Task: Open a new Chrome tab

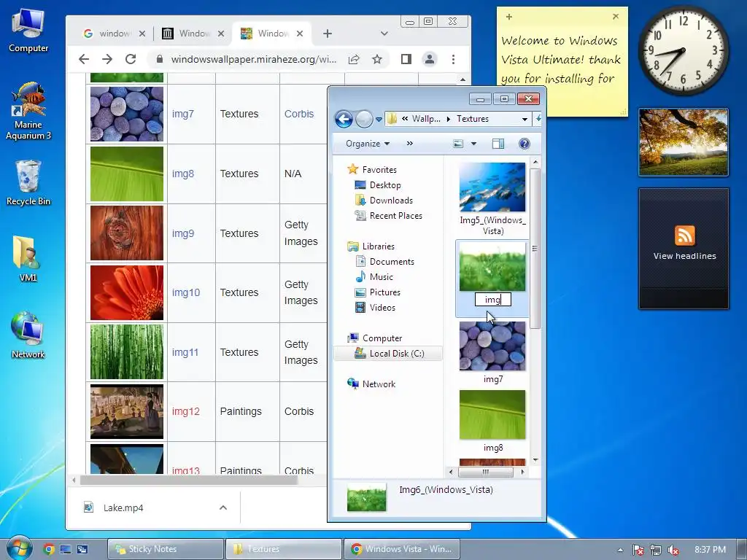Action: click(x=328, y=34)
